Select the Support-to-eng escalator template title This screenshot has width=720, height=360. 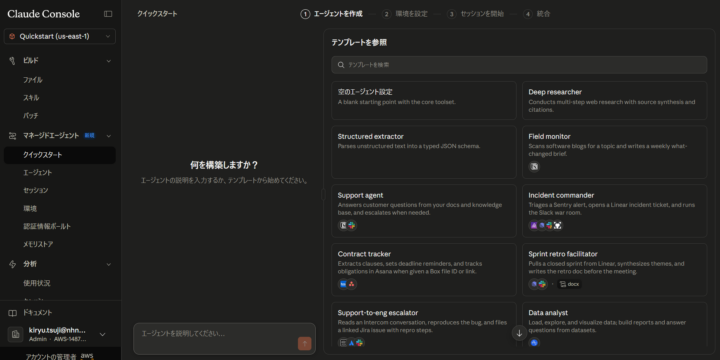378,313
